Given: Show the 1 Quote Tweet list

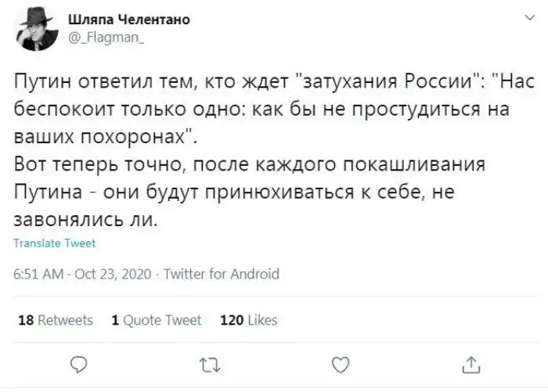Looking at the screenshot, I should (x=157, y=320).
